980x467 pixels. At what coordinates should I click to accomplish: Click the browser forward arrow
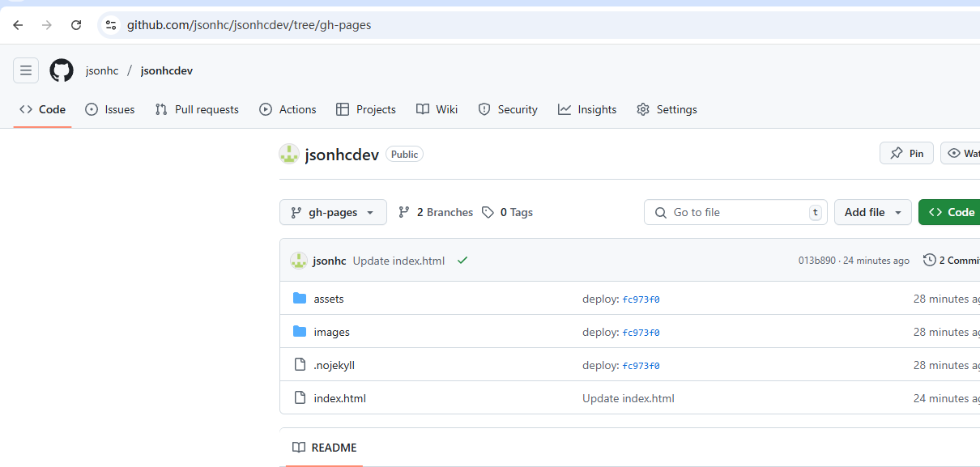point(47,25)
